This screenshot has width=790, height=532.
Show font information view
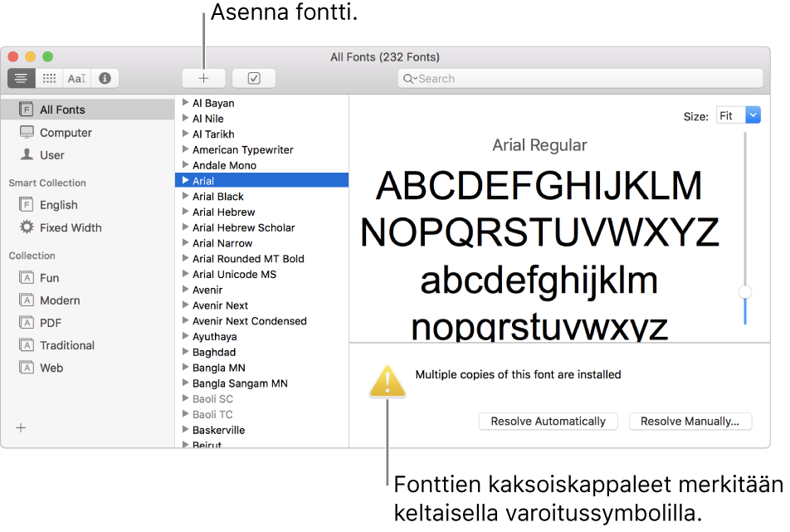pos(105,79)
